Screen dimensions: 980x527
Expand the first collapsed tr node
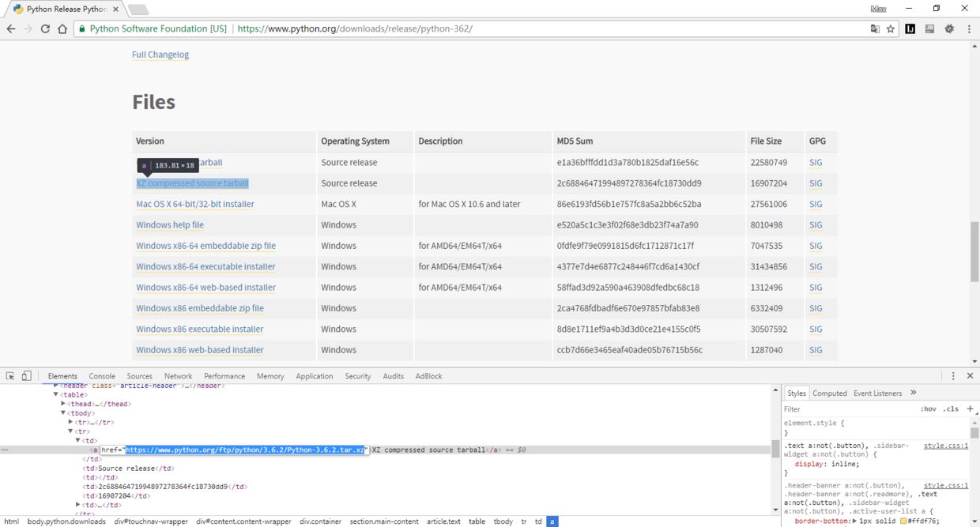[x=70, y=422]
